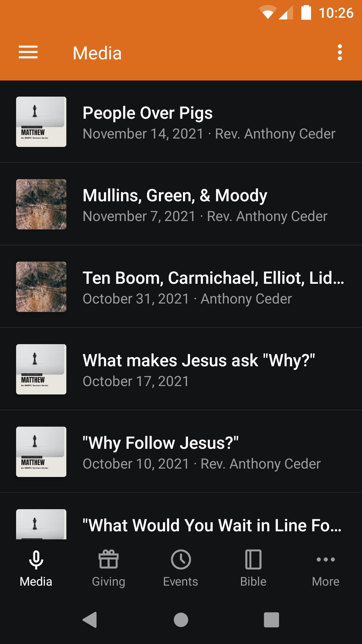This screenshot has height=644, width=362.
Task: Open the Events clock icon
Action: 181,560
